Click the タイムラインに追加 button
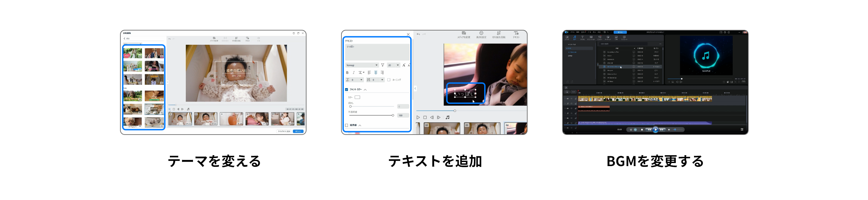The image size is (868, 200). point(284,131)
